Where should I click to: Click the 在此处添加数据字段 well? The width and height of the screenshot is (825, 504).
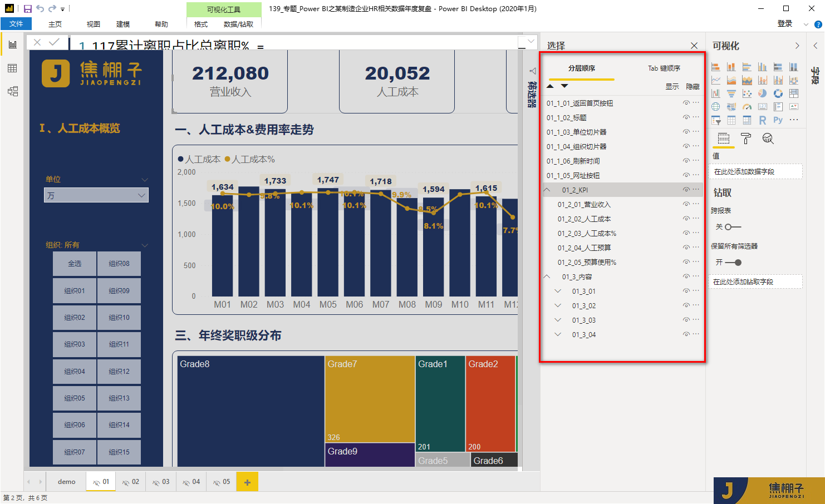tap(755, 171)
